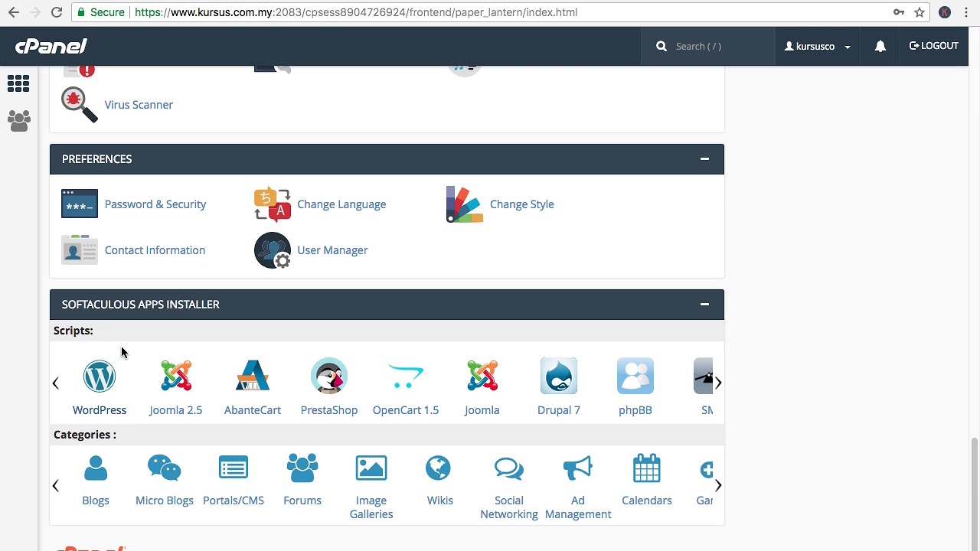The height and width of the screenshot is (551, 980).
Task: Open the Change Style link
Action: 522,204
